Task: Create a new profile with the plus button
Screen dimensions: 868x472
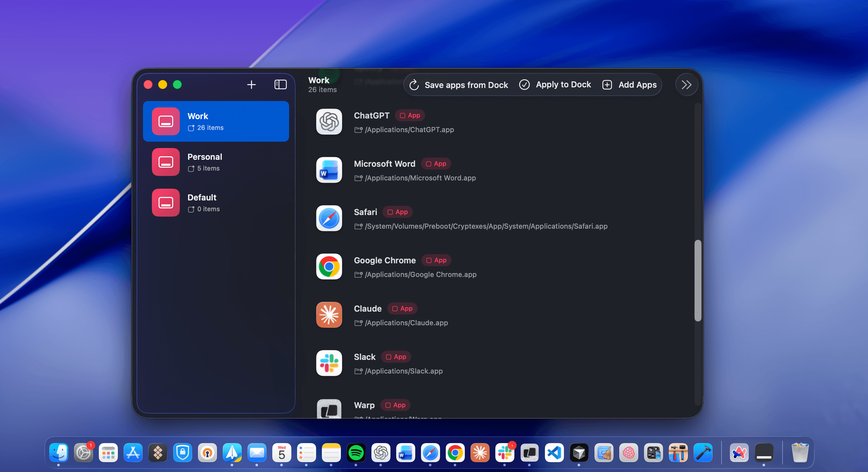Action: point(251,84)
